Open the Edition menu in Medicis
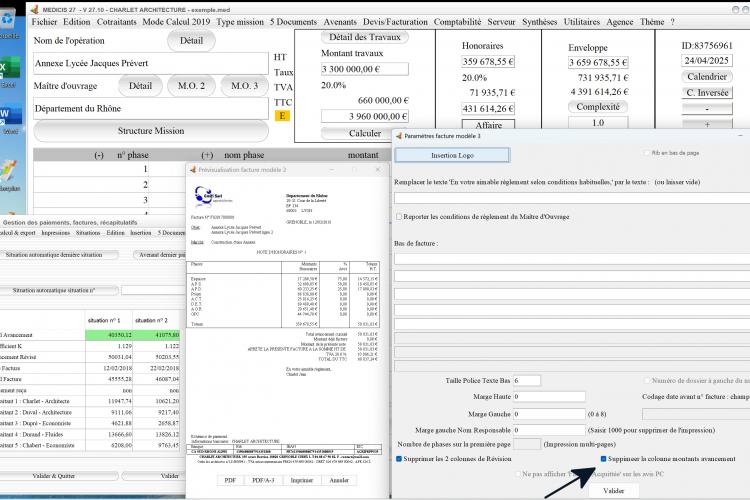Image resolution: width=750 pixels, height=500 pixels. [77, 22]
